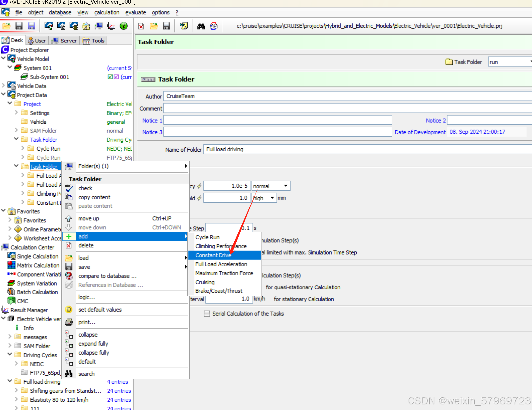
Task: Click the Notice 2 label link
Action: click(x=436, y=120)
